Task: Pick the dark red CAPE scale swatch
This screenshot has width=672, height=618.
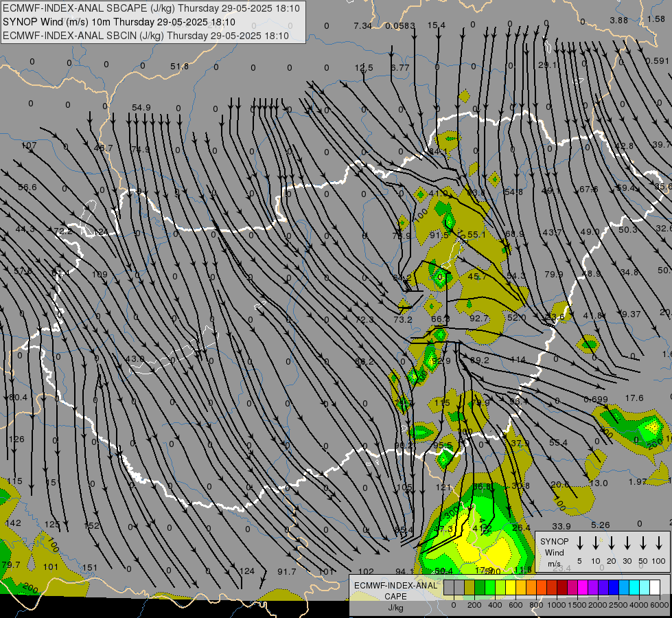Action: [x=562, y=588]
